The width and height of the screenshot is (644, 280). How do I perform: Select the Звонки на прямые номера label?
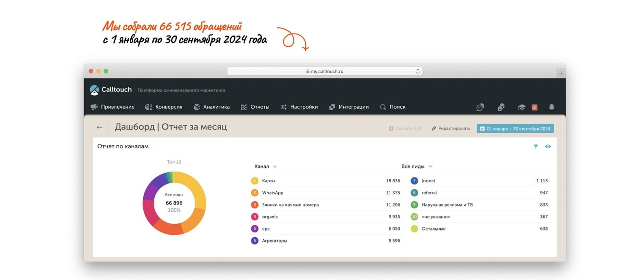[290, 205]
